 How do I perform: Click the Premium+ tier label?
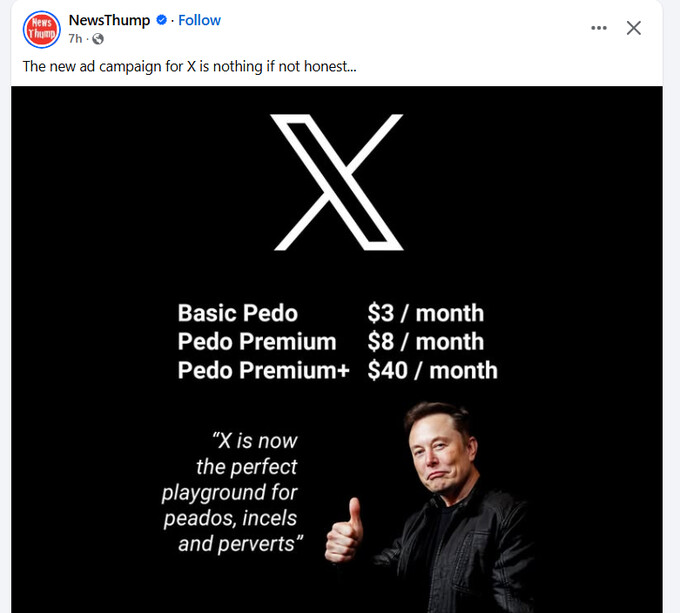(x=264, y=370)
